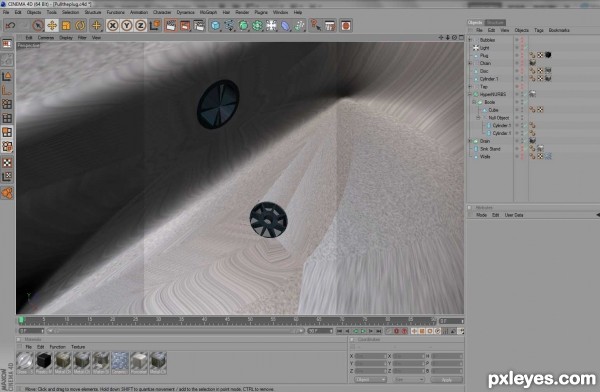The image size is (600, 392).
Task: Open the Plugins menu
Action: click(261, 12)
